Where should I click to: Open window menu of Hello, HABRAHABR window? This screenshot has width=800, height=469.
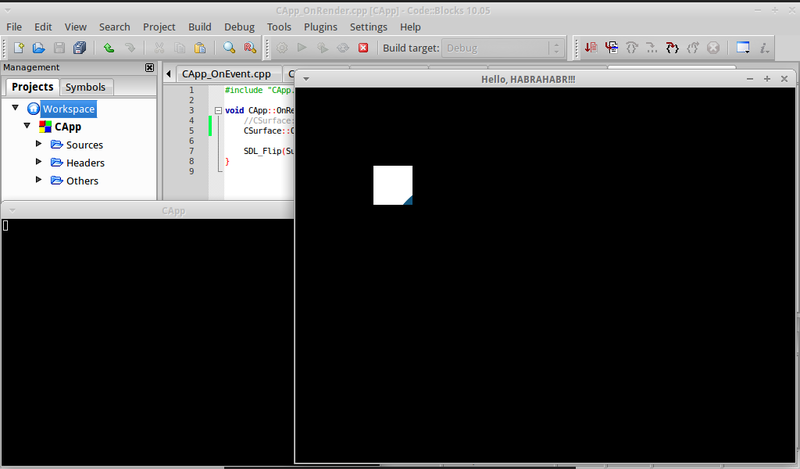point(306,79)
